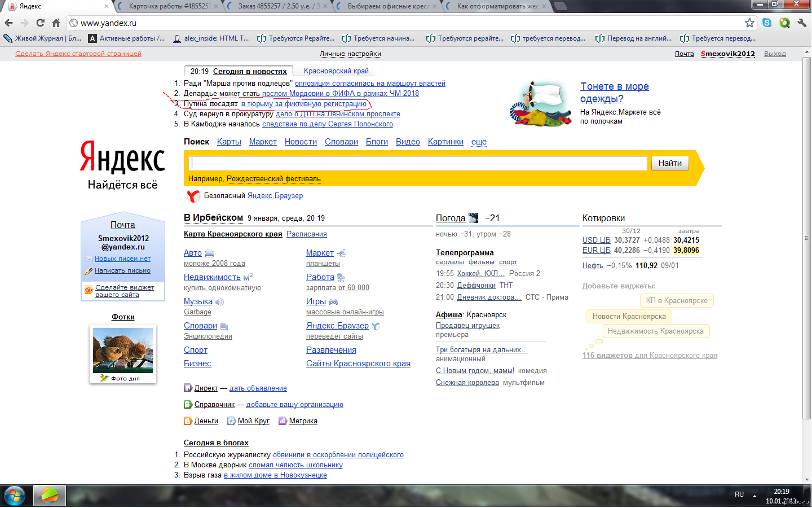Click the Написать письмо link
The height and width of the screenshot is (508, 812).
(x=122, y=270)
